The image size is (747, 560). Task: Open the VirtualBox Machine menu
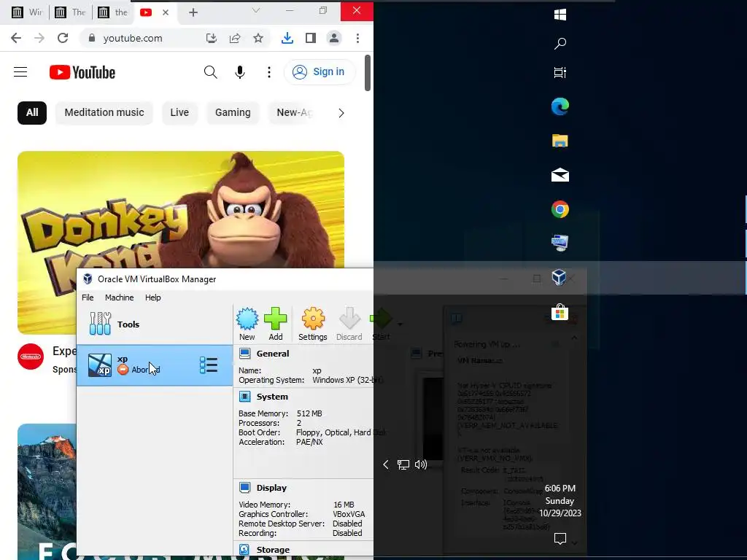pos(119,297)
